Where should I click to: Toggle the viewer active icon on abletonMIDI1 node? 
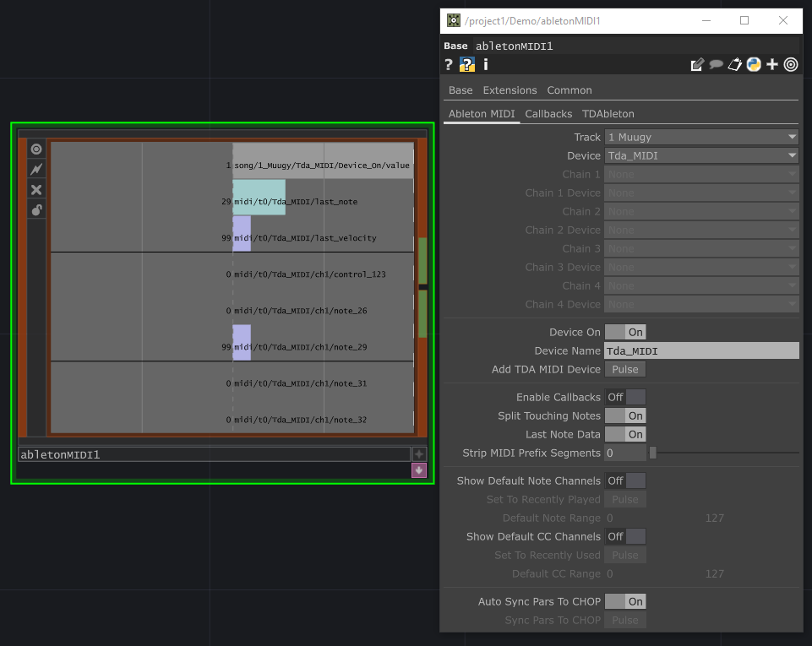tap(35, 149)
